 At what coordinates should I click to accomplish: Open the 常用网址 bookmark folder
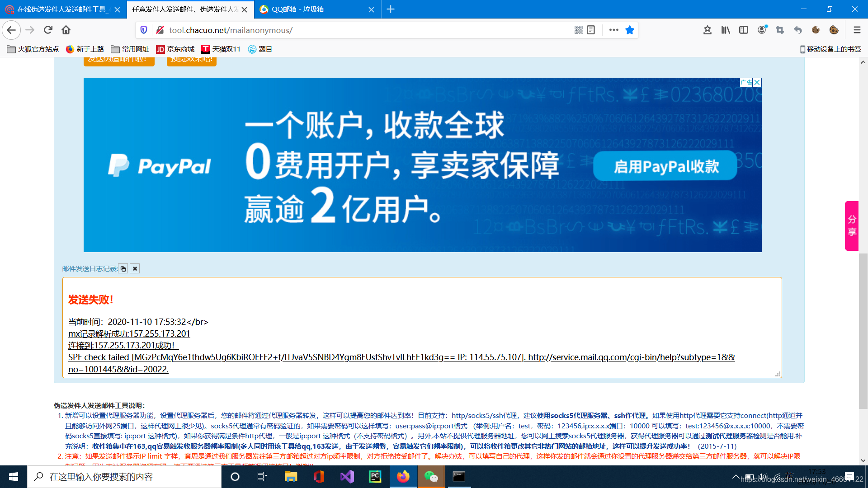[x=130, y=49]
